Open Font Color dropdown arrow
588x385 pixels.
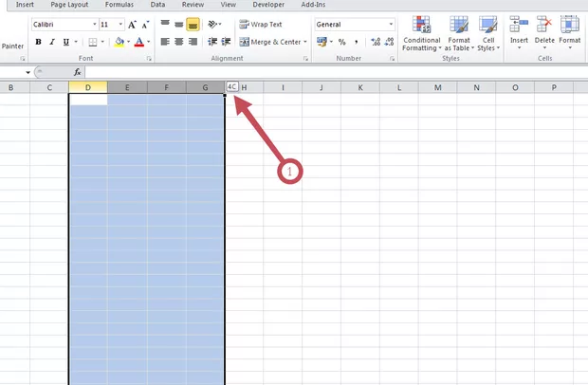tap(149, 42)
